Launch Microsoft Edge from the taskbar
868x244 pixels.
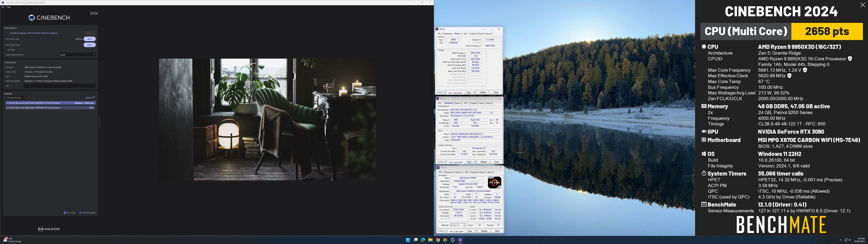coord(423,240)
